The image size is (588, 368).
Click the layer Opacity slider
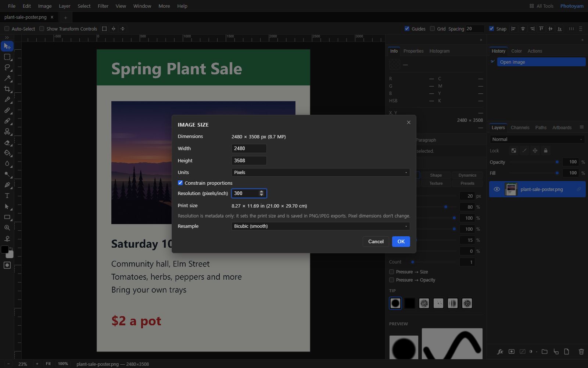[534, 162]
